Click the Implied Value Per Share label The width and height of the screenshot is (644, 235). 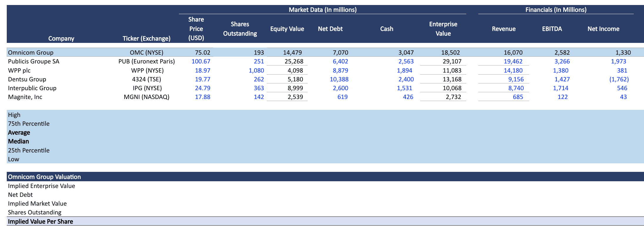(x=41, y=221)
